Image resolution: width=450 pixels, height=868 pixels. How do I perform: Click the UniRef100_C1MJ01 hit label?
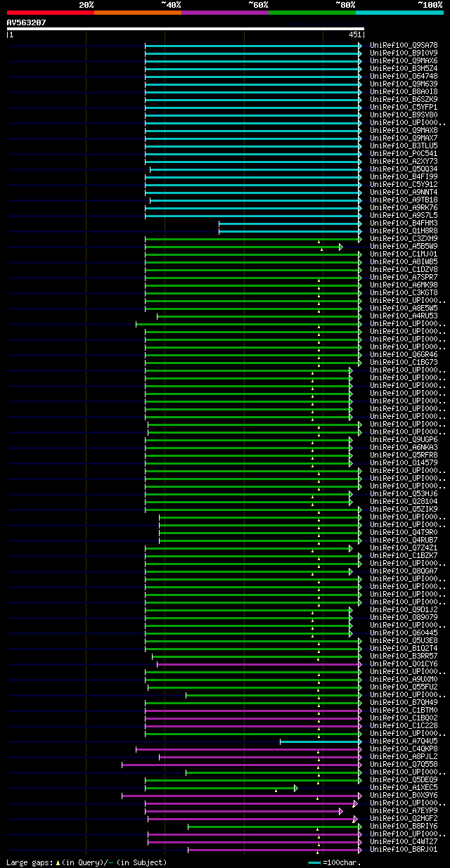click(404, 254)
